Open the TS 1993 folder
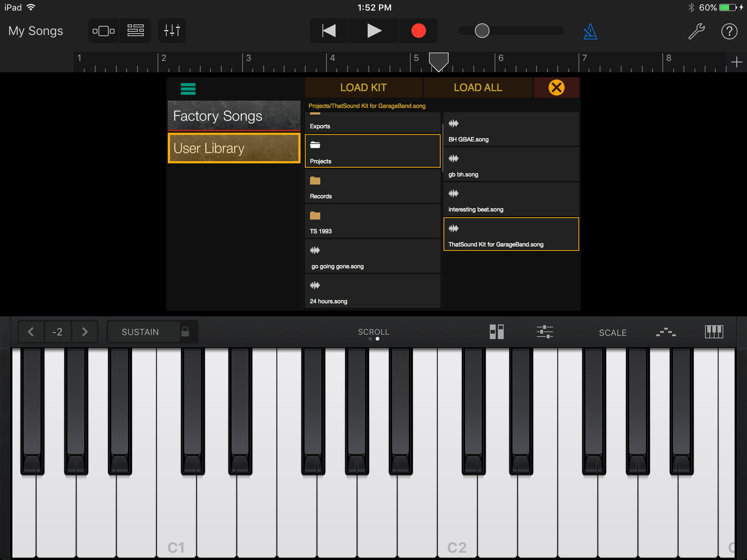Screen dimensions: 747x560 [372, 221]
